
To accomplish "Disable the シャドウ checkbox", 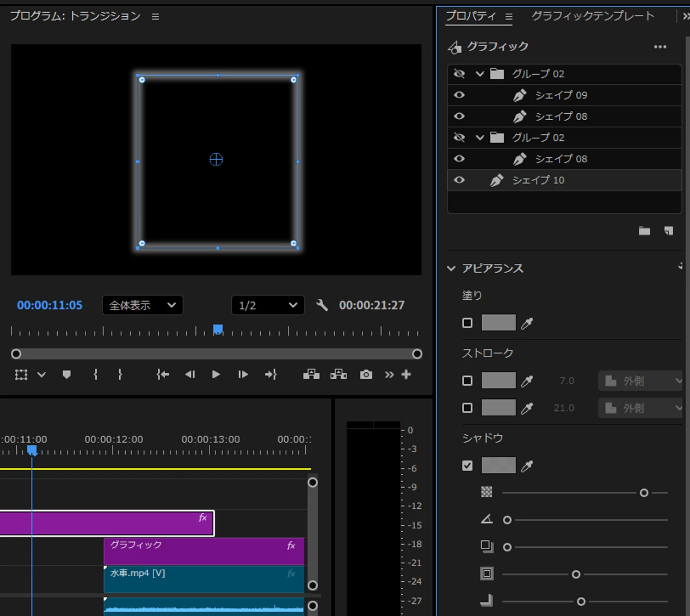I will [x=467, y=465].
